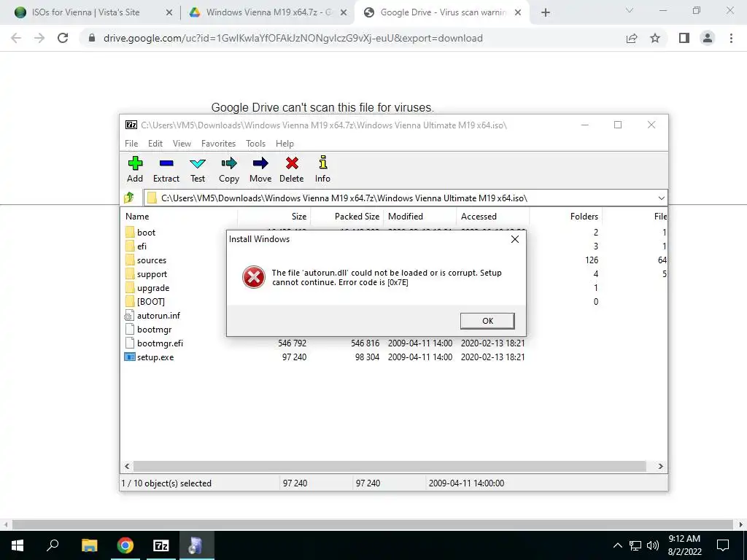Open File Explorer from the taskbar
Viewport: 747px width, 560px height.
[x=90, y=545]
